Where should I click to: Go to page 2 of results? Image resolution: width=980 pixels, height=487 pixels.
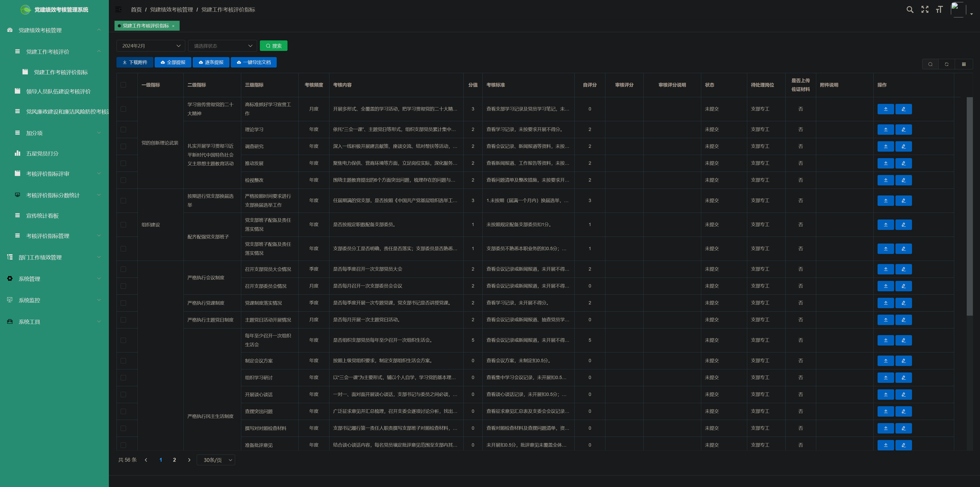[x=174, y=460]
